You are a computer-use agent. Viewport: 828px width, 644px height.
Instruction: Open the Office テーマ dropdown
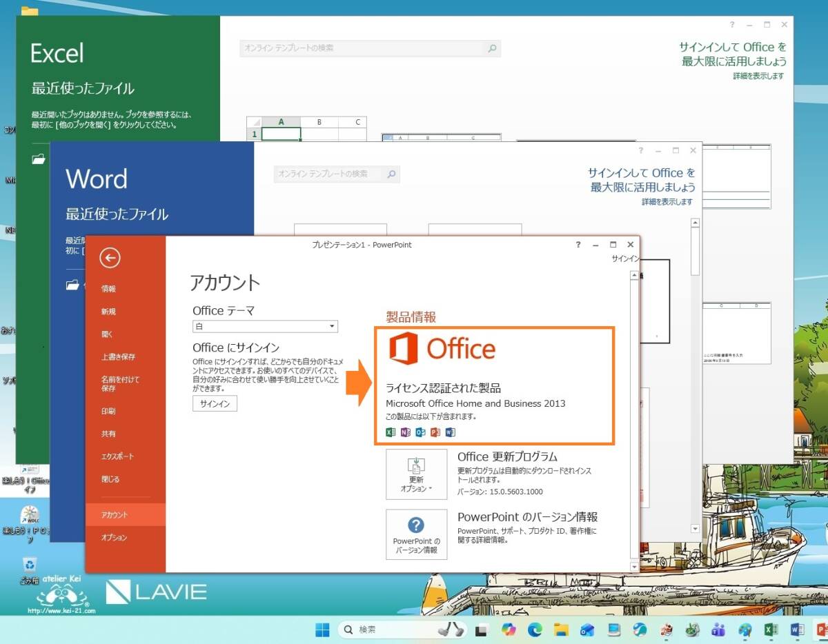pyautogui.click(x=265, y=326)
